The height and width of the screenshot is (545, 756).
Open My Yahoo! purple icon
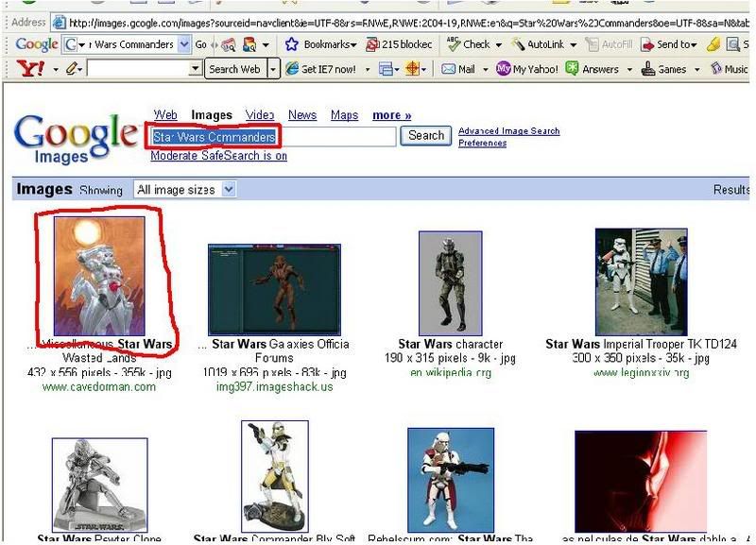coord(503,69)
